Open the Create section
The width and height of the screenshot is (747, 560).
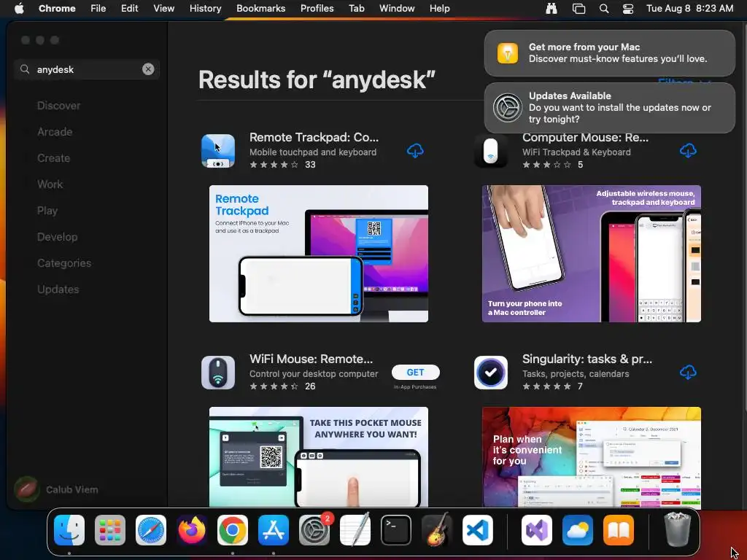click(x=53, y=158)
